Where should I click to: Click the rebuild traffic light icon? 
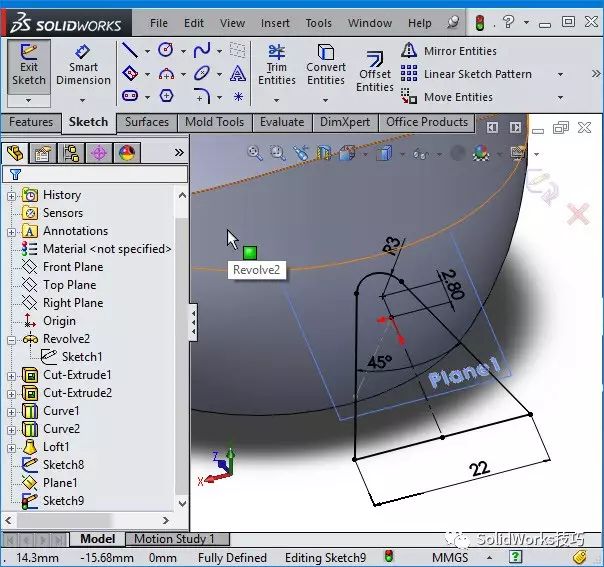[480, 23]
